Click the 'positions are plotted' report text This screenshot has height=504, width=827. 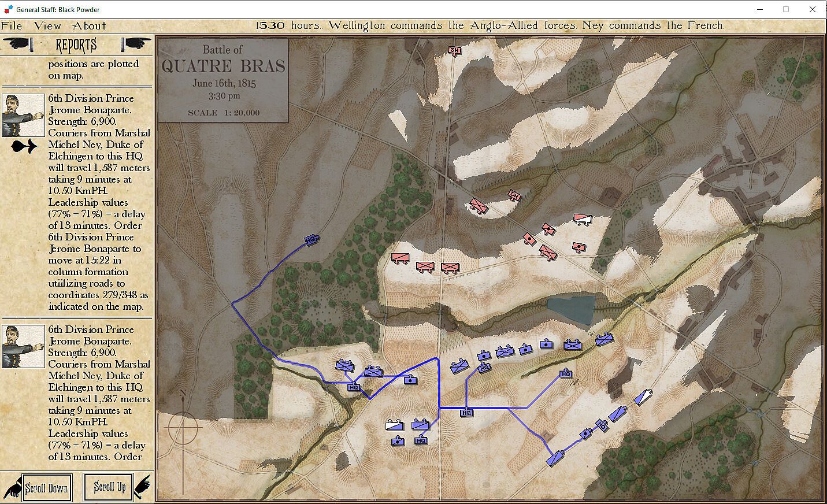[94, 64]
